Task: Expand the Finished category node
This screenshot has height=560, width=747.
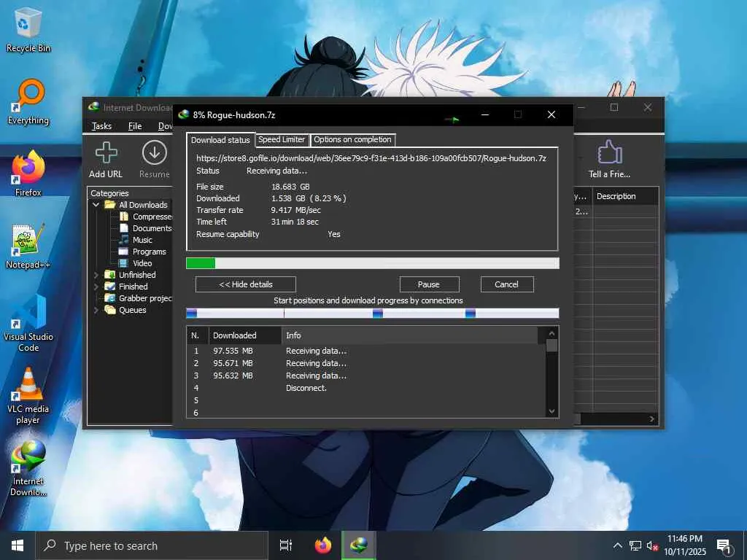Action: click(x=96, y=287)
